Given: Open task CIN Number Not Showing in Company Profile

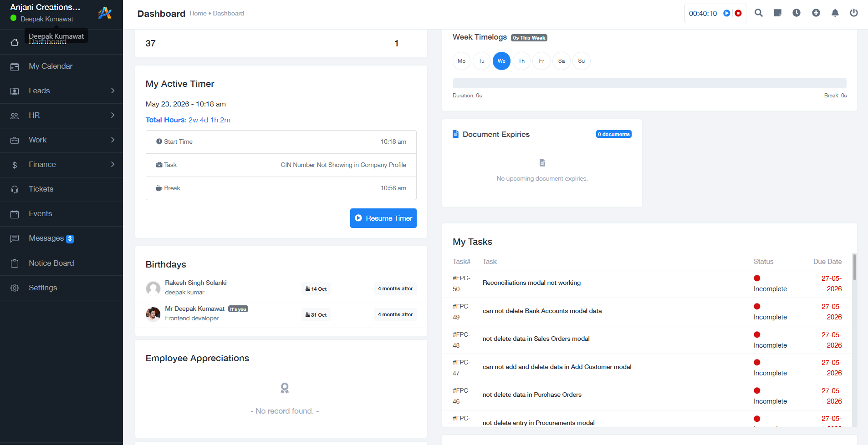Looking at the screenshot, I should click(343, 165).
